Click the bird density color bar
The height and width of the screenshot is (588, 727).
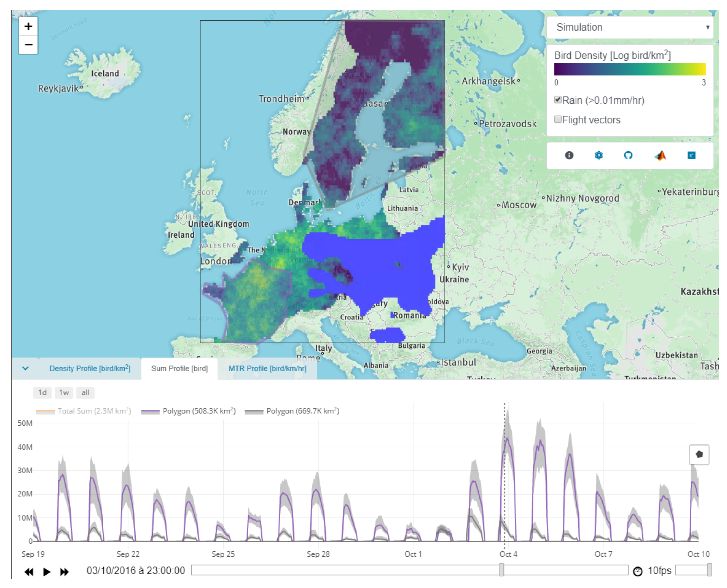(x=630, y=69)
